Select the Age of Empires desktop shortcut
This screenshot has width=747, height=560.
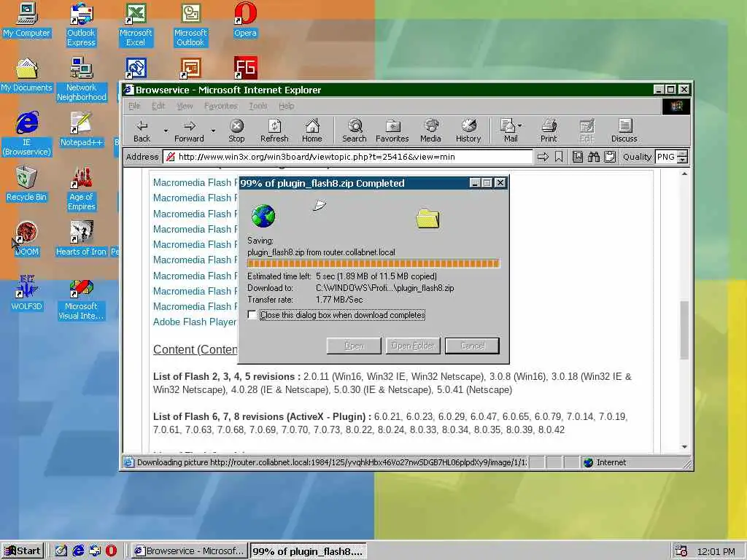(82, 189)
